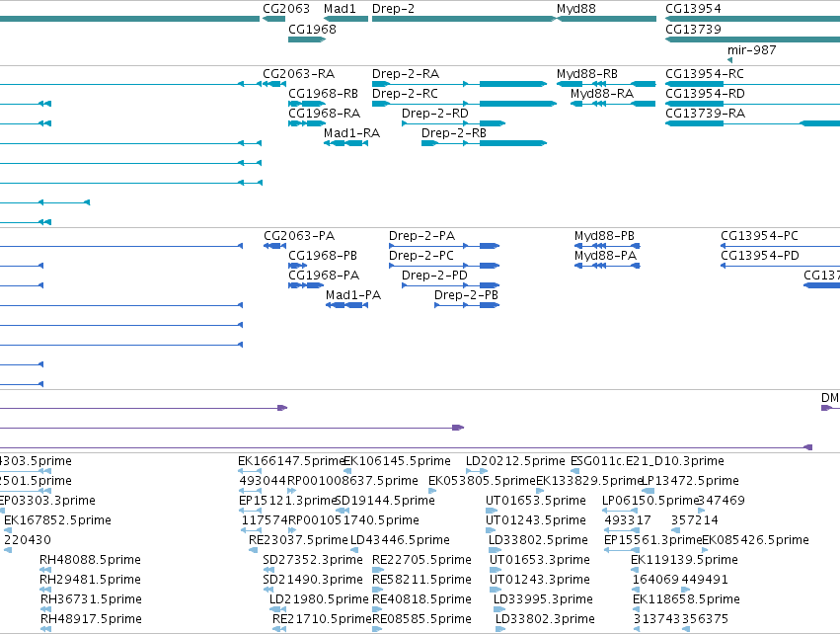Click the ESG011c.E21_D10.3prime EST label
840x634 pixels.
[648, 461]
